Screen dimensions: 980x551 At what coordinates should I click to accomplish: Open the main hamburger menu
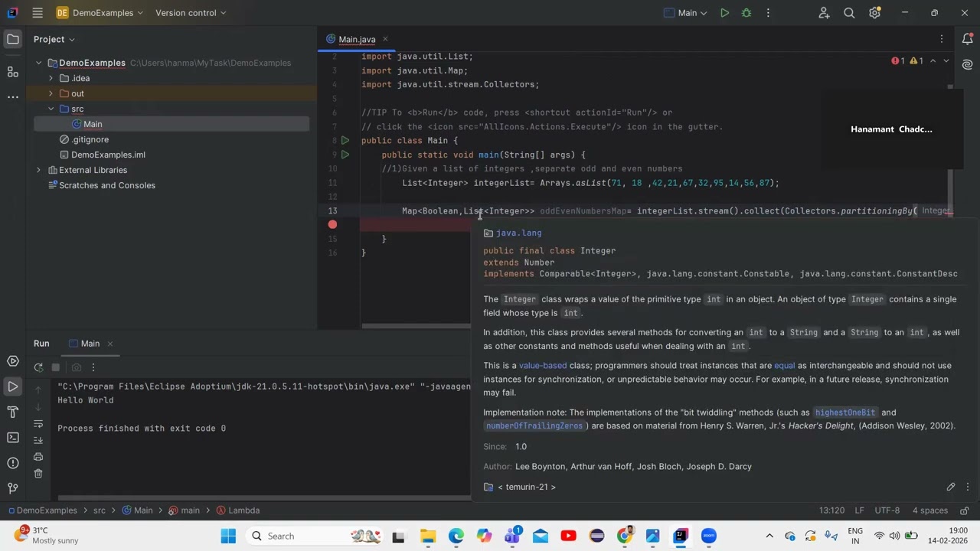coord(38,13)
